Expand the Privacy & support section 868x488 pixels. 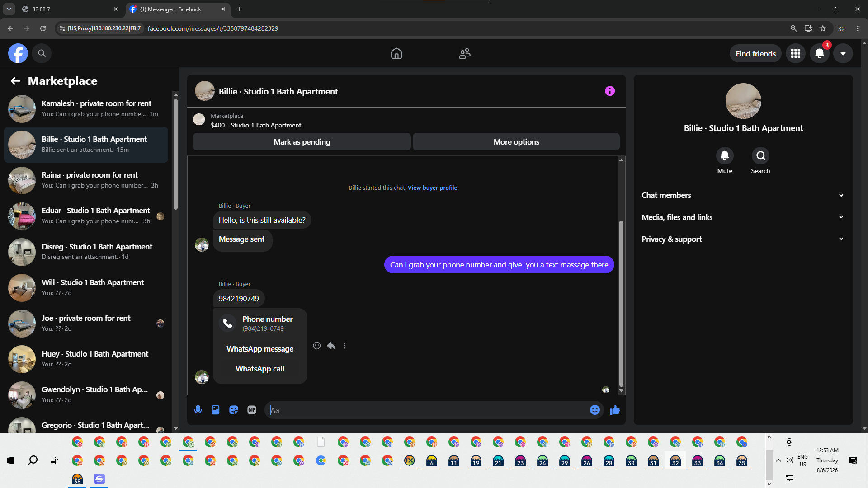[743, 239]
